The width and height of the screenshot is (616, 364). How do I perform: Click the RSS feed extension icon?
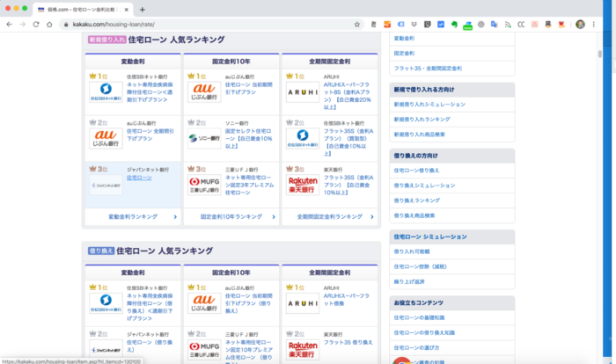coord(508,25)
